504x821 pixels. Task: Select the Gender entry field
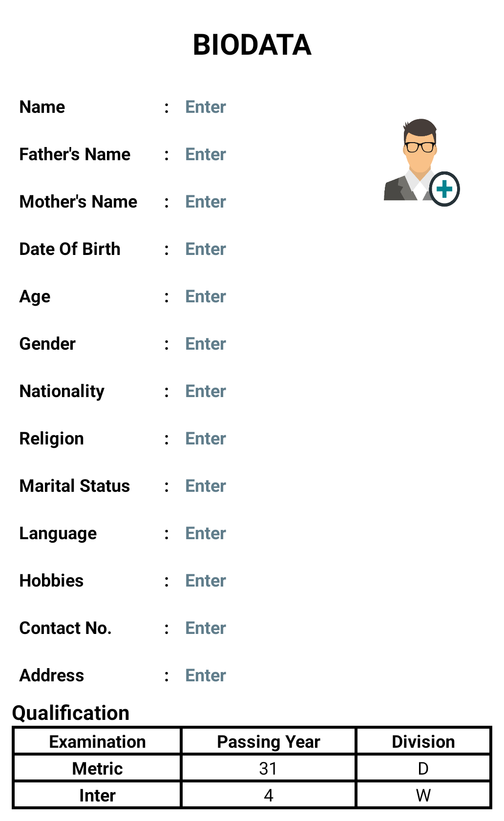click(206, 344)
